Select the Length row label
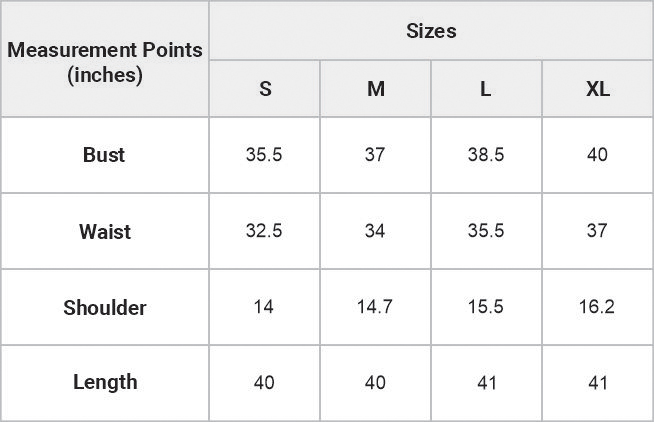654x422 pixels. click(105, 382)
